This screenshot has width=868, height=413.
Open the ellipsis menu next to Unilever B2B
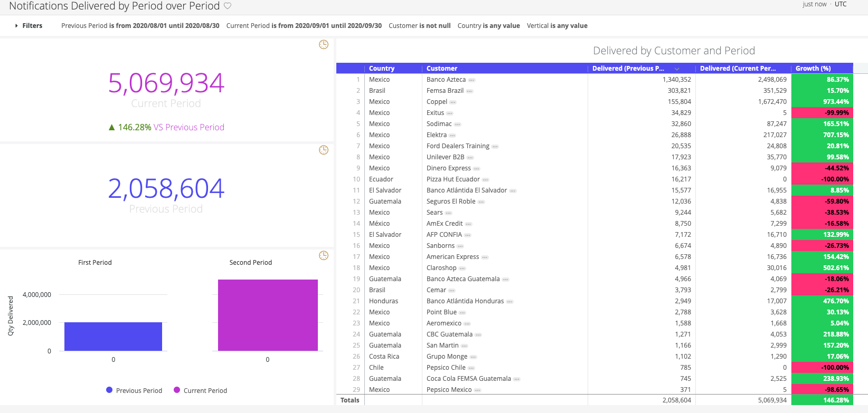[x=470, y=158]
